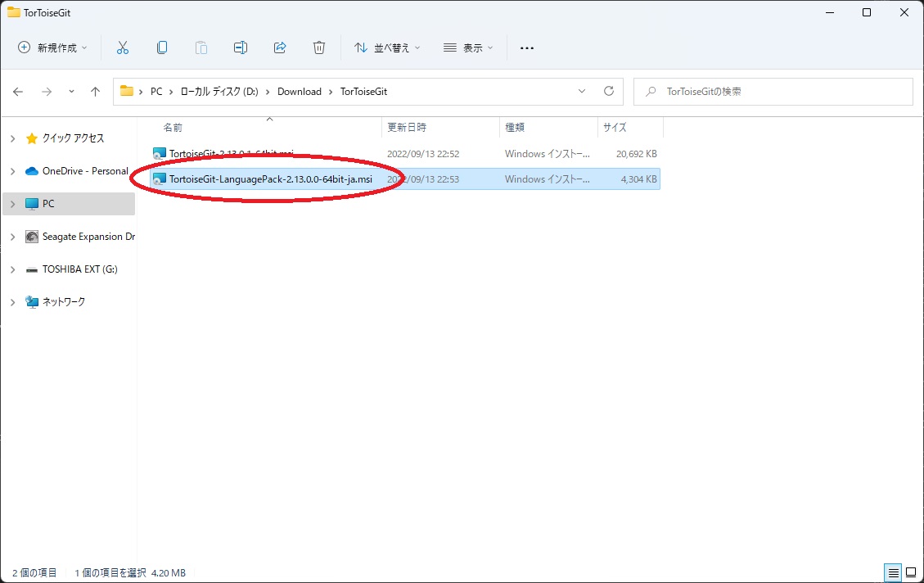Select ネットワーク in the navigation pane
This screenshot has width=924, height=583.
coord(69,302)
